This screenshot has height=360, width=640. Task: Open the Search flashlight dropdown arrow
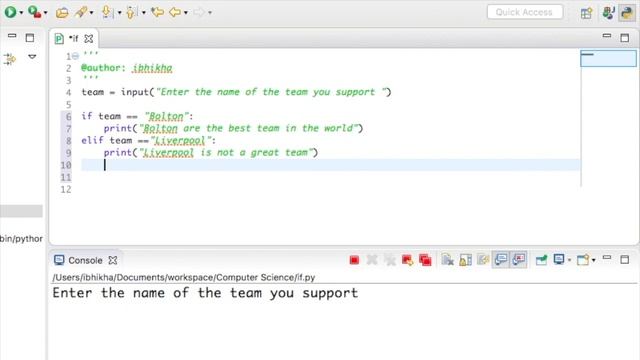91,13
